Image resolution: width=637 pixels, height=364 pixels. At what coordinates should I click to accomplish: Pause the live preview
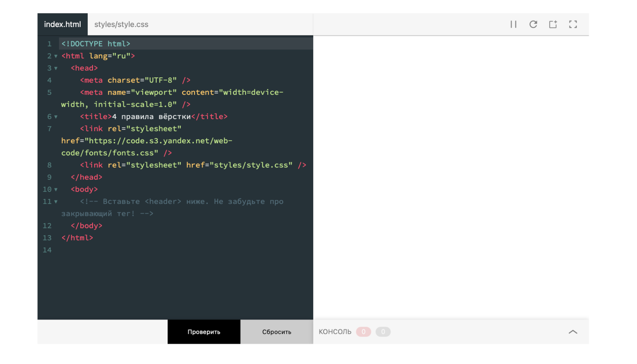(x=513, y=24)
